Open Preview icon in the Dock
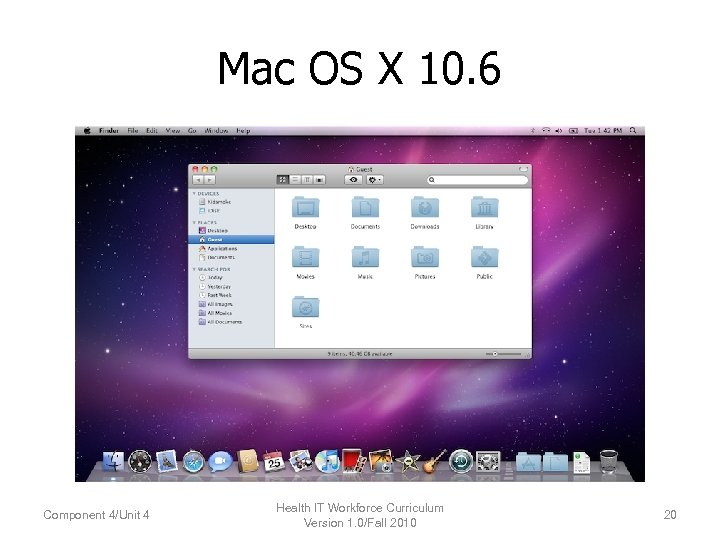The image size is (720, 540). [x=300, y=461]
